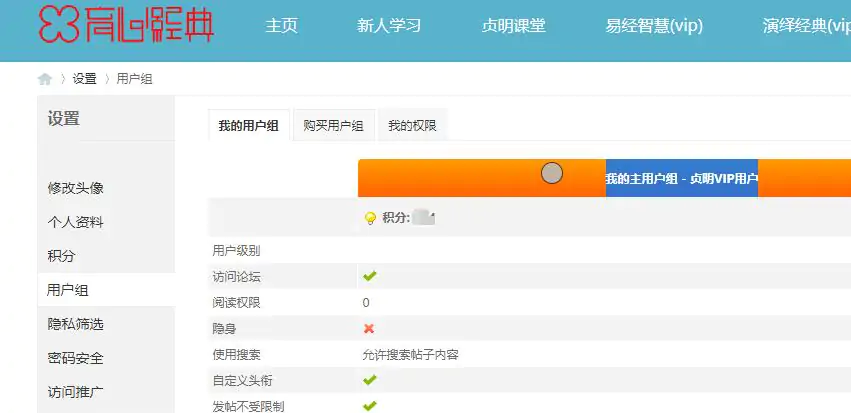Click the red cross for 隐身
The image size is (851, 413).
pos(369,328)
